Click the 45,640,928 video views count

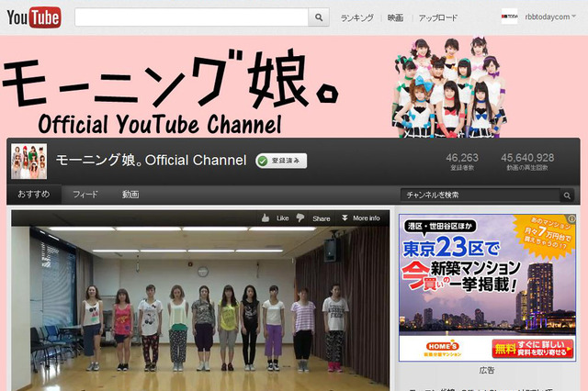point(527,158)
